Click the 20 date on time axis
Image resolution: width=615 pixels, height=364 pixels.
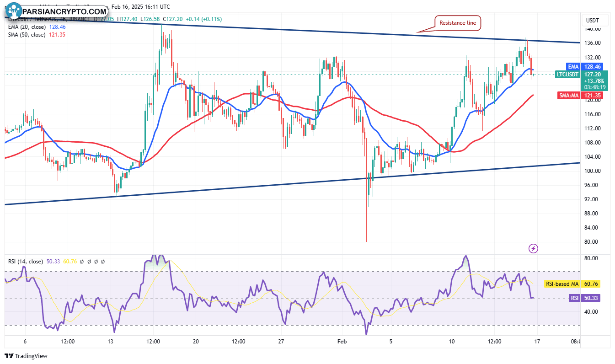point(196,342)
